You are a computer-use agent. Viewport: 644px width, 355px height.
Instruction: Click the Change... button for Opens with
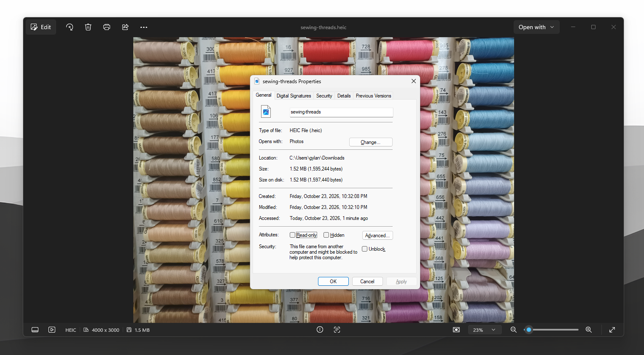click(x=371, y=142)
